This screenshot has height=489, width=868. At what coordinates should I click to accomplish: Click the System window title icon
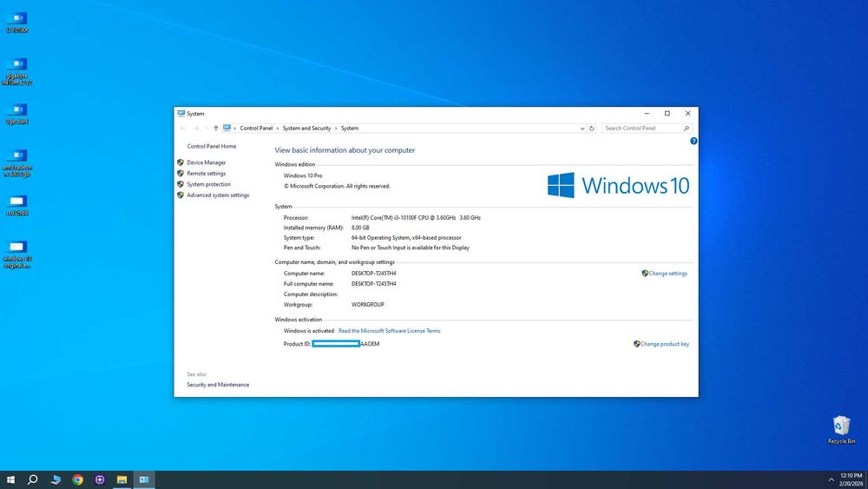point(181,113)
